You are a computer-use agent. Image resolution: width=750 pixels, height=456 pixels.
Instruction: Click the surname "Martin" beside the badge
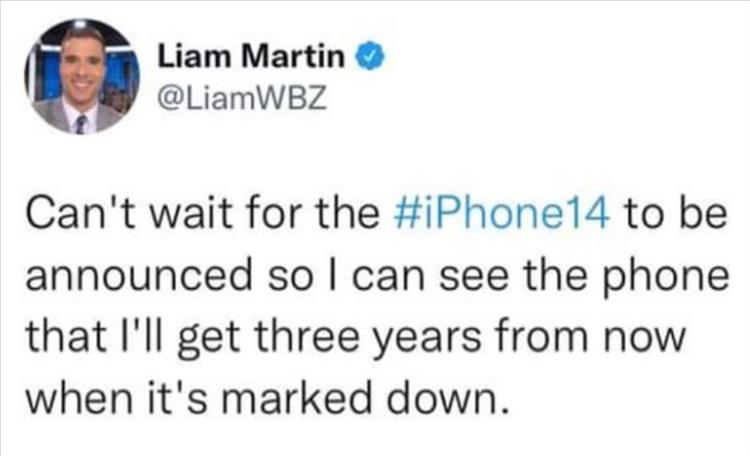coord(293,56)
